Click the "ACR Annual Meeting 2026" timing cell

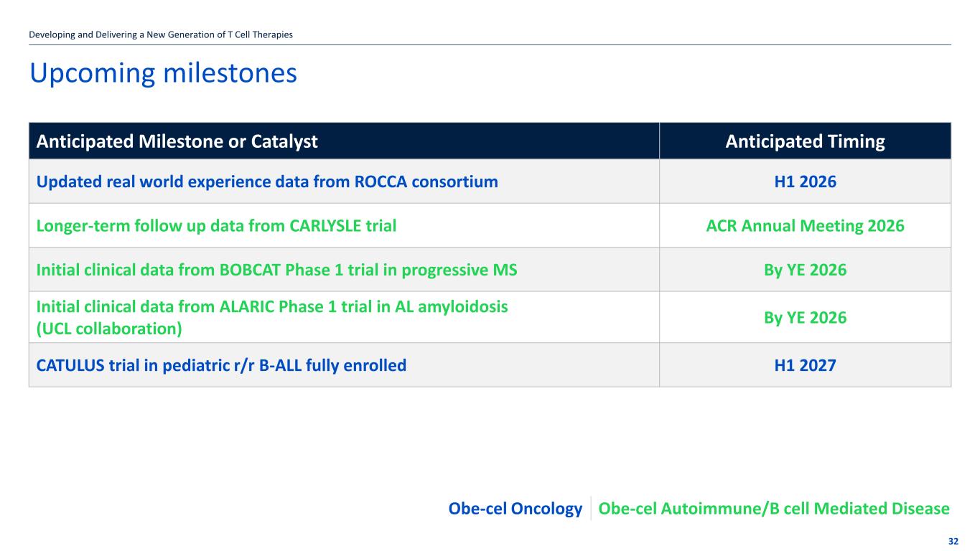[805, 226]
